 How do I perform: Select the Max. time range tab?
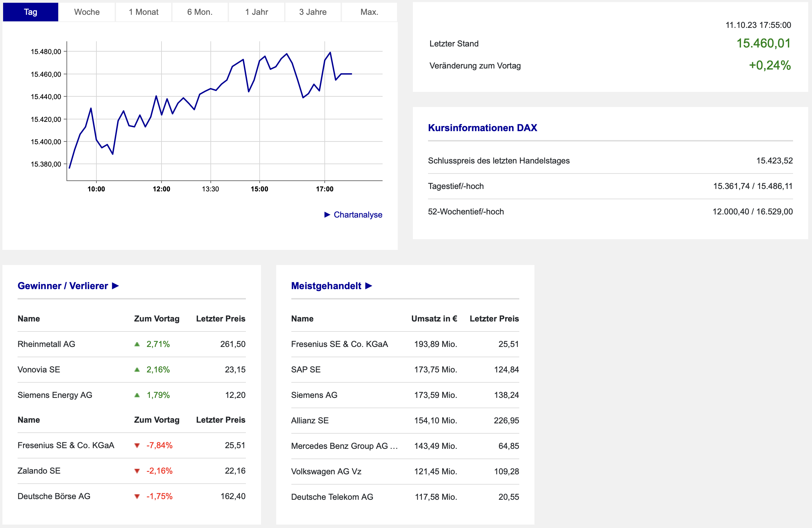click(369, 12)
